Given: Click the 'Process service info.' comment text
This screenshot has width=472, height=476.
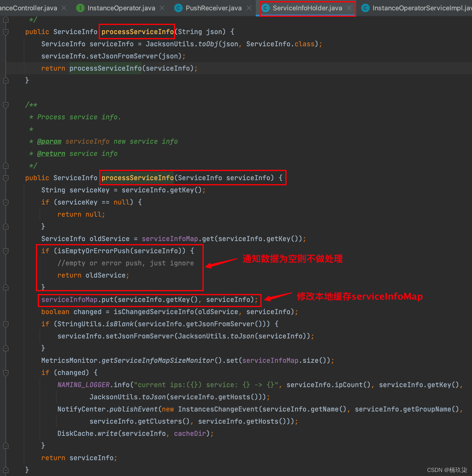Looking at the screenshot, I should tap(79, 117).
